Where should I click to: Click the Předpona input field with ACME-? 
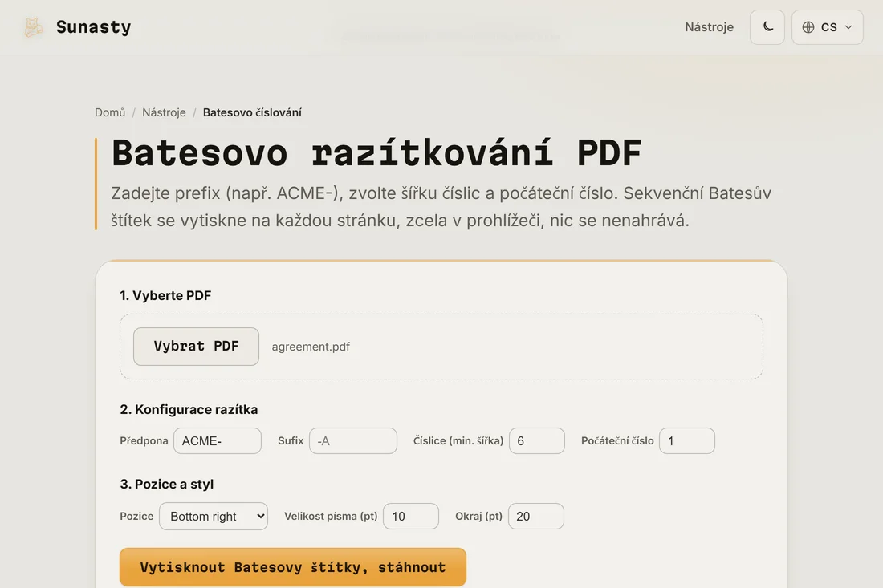218,440
